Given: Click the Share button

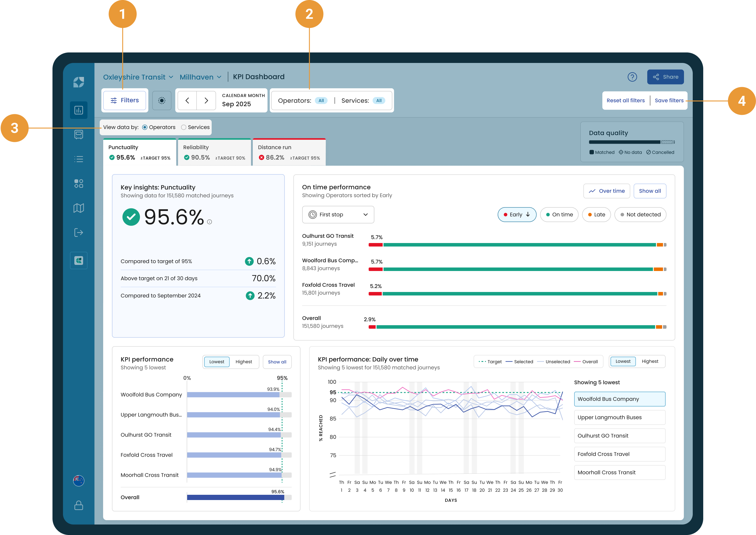Looking at the screenshot, I should tap(665, 77).
